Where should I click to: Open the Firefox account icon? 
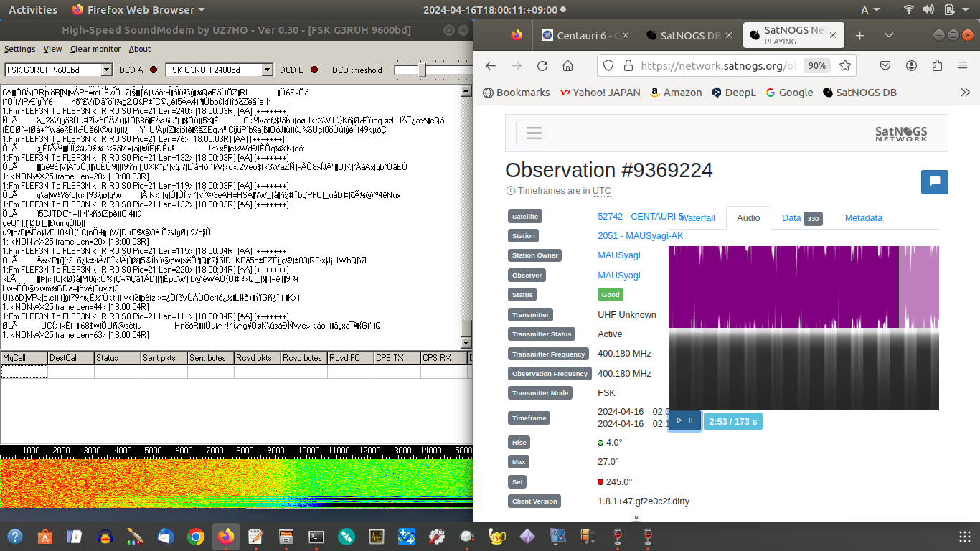(x=911, y=65)
